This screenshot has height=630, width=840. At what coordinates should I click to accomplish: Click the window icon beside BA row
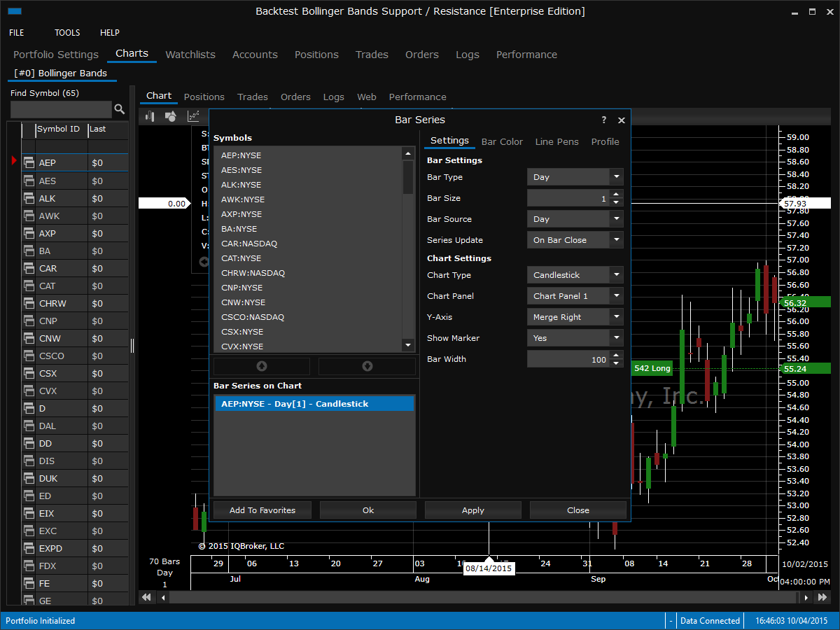(29, 251)
